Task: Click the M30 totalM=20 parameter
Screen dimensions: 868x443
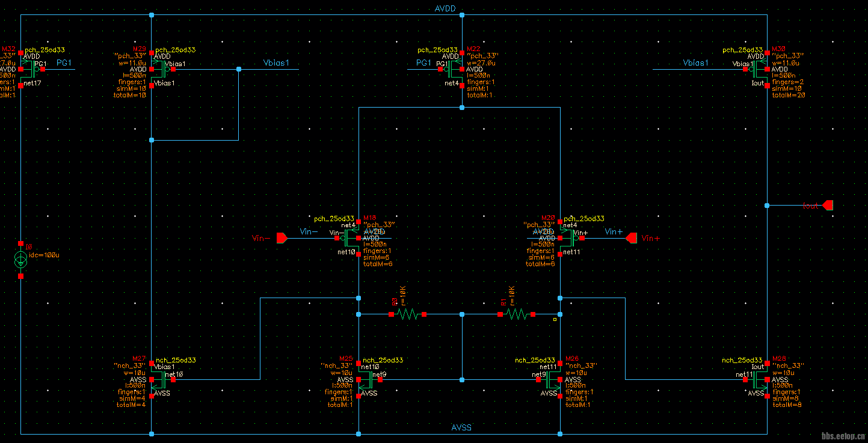Action: tap(788, 95)
